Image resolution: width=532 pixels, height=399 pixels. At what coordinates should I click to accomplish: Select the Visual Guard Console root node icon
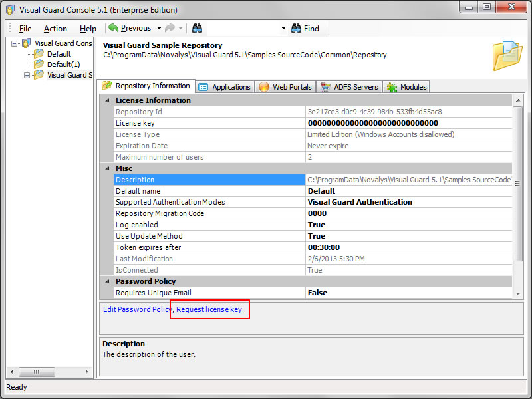pos(27,43)
